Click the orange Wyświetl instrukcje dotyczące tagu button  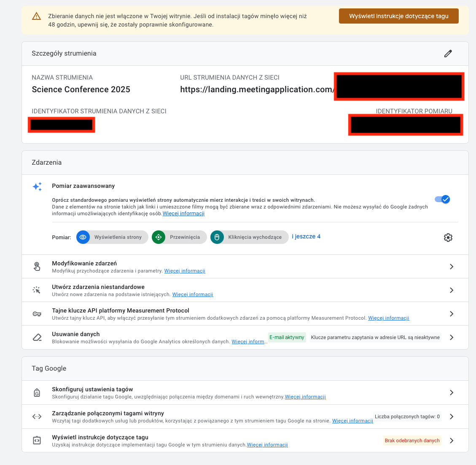[398, 16]
